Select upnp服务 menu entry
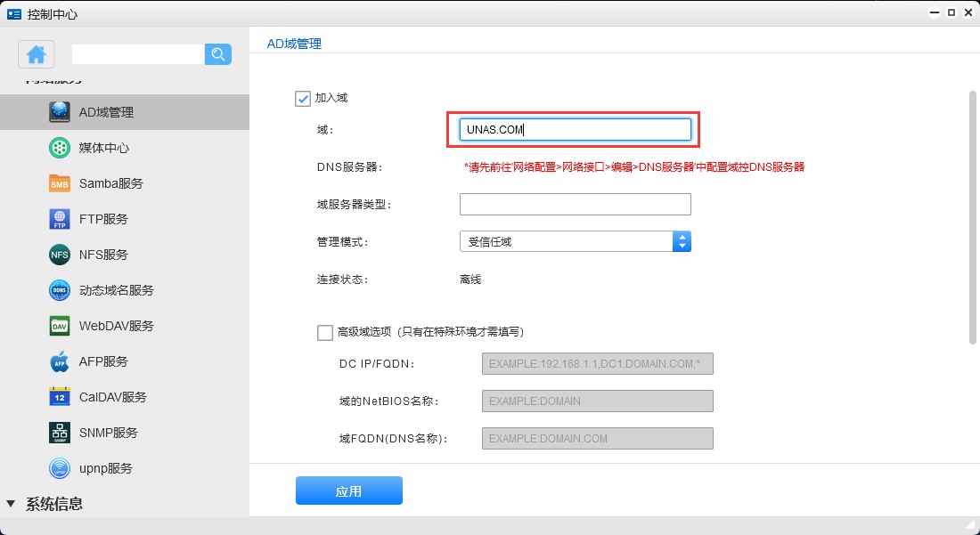The height and width of the screenshot is (535, 980). 105,468
